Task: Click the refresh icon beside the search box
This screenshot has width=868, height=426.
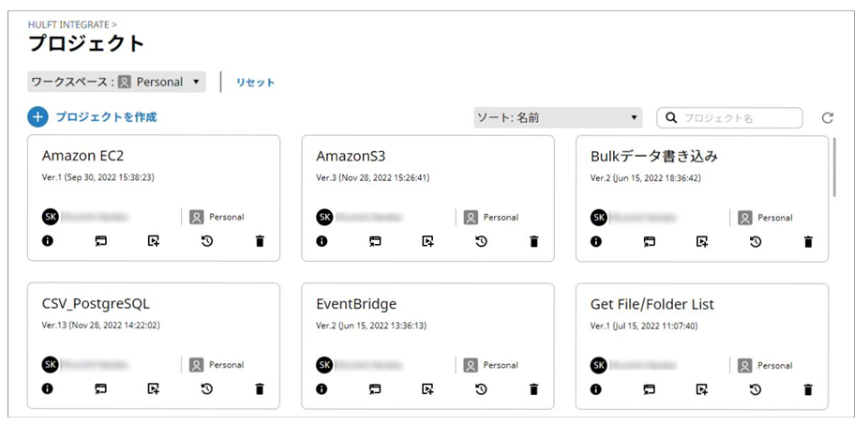Action: click(x=827, y=118)
